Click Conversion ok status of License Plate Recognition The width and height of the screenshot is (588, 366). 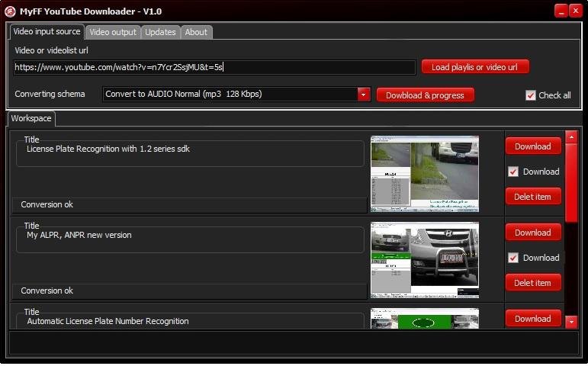pos(190,205)
